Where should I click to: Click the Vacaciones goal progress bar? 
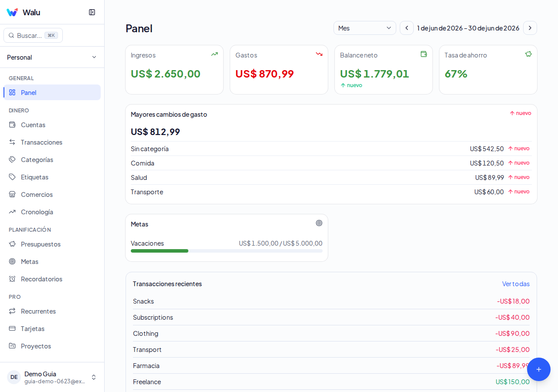pyautogui.click(x=227, y=251)
